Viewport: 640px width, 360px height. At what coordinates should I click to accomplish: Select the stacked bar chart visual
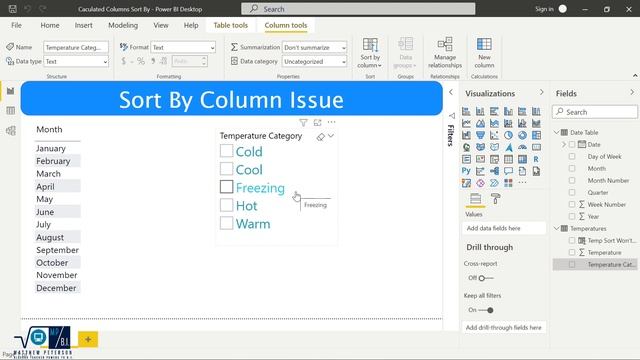pyautogui.click(x=466, y=111)
